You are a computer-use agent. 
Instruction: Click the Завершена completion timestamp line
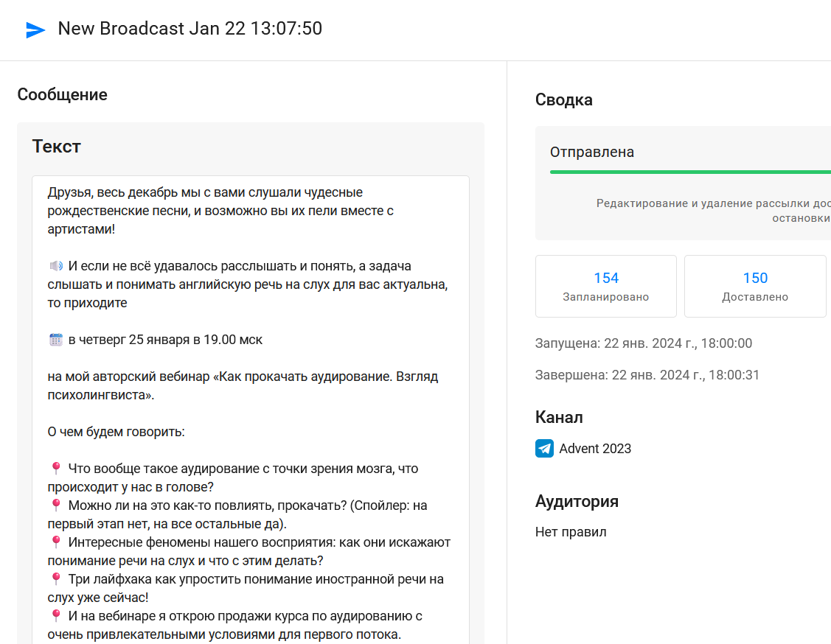pos(647,375)
